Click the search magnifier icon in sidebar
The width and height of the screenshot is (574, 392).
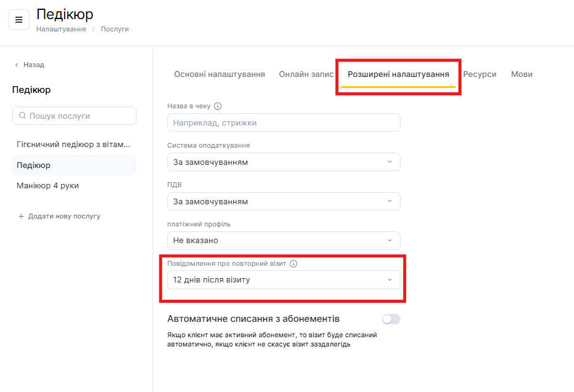[23, 116]
